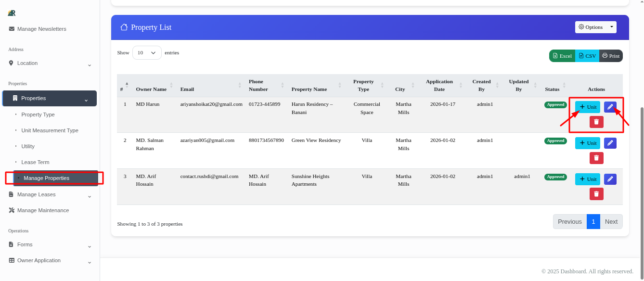Click edit pencil for Green View Residency
Screen dimensions: 644x281
[610, 143]
